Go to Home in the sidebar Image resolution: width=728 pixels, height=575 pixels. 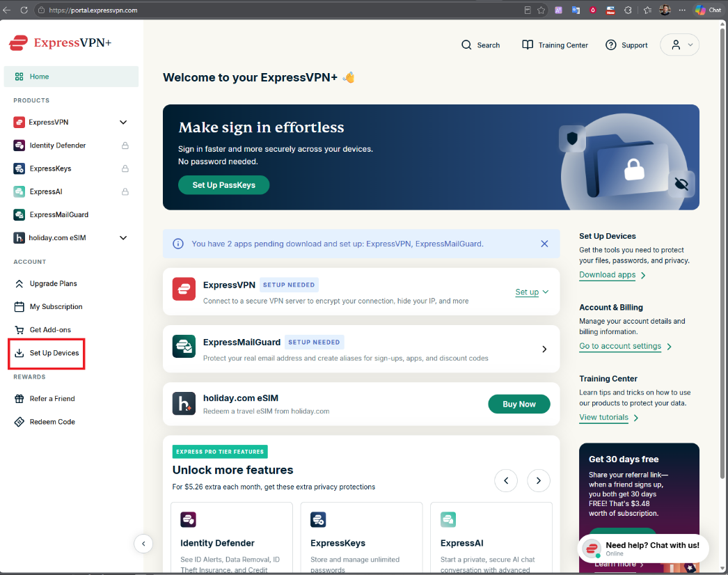pos(71,77)
